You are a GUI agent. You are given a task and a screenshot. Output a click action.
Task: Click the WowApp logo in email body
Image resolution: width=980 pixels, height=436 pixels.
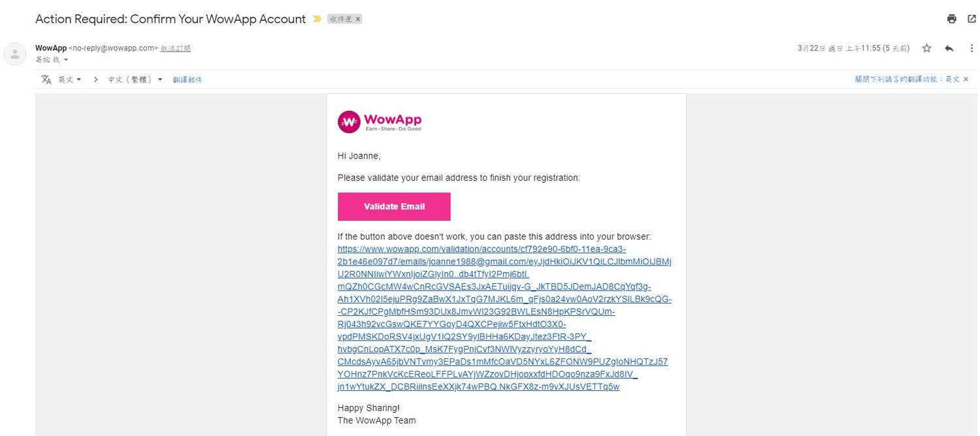380,121
